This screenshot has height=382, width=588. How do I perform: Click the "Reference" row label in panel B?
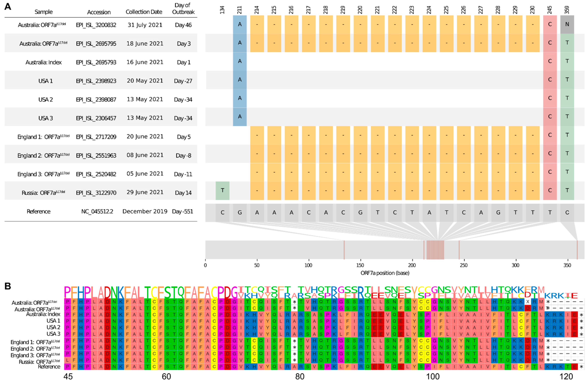click(49, 367)
